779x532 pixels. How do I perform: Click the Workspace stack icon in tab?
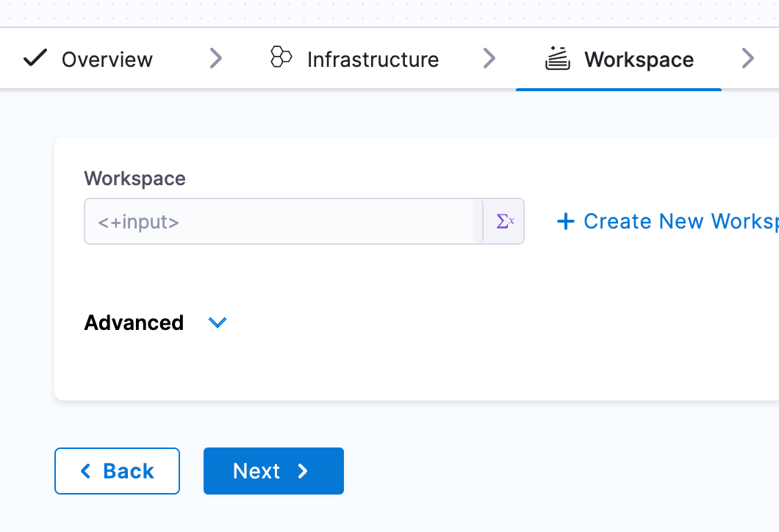coord(558,58)
